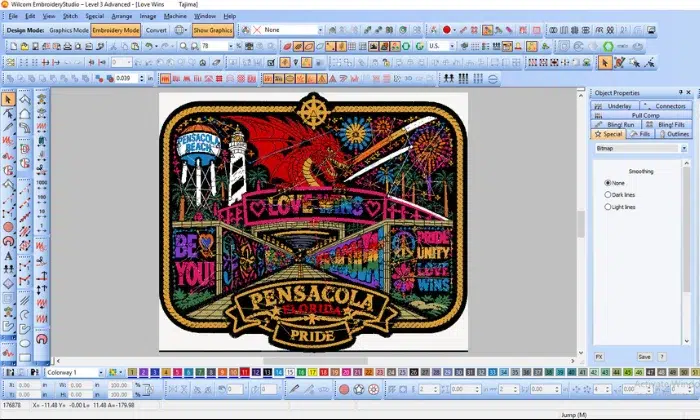Open the Arrange menu
The image size is (700, 420).
(121, 16)
